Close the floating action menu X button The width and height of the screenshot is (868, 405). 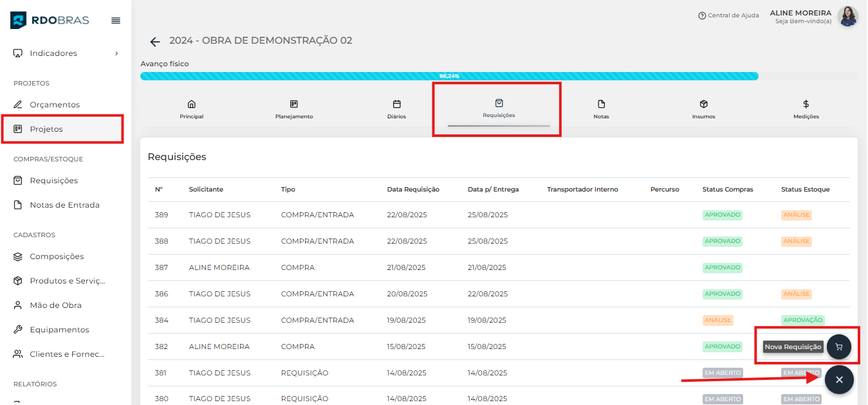click(839, 379)
